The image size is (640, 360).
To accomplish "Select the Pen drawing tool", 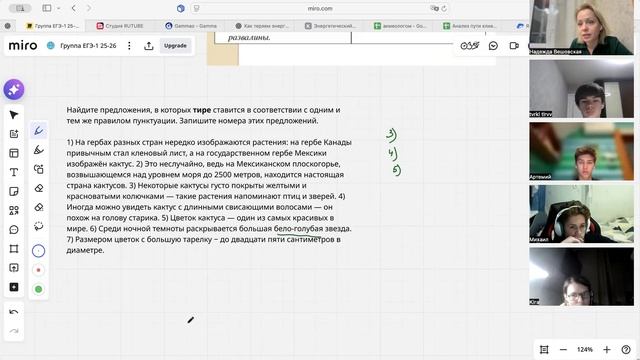I will (x=39, y=131).
